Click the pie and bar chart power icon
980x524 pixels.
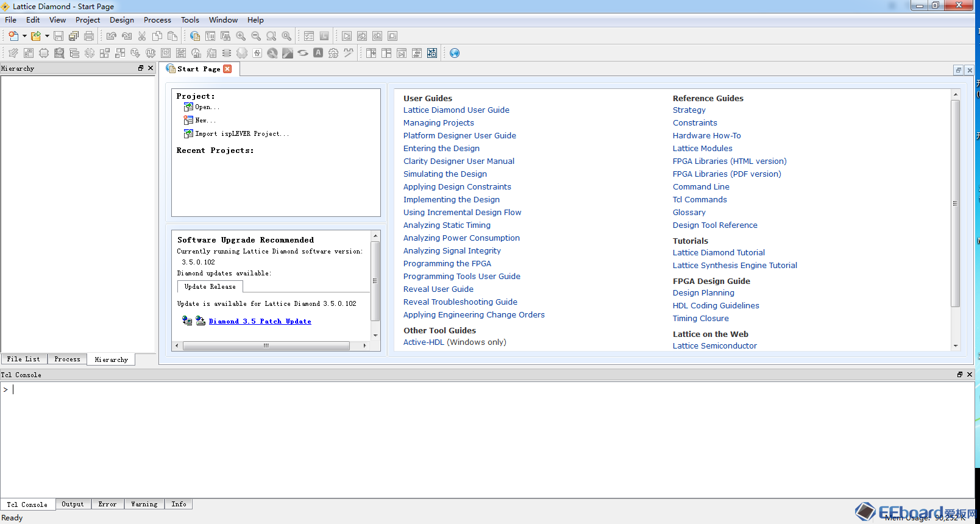click(x=196, y=53)
